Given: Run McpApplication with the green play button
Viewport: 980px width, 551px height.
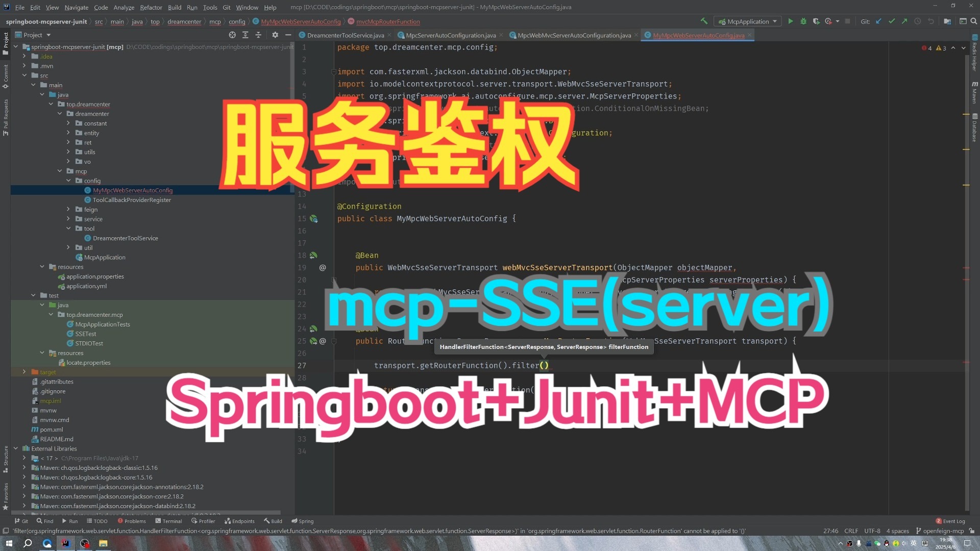Looking at the screenshot, I should click(x=790, y=21).
